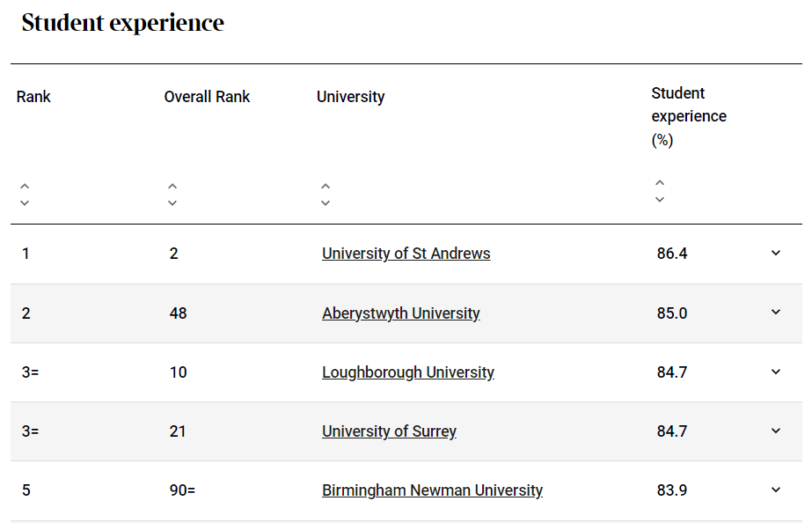Image resolution: width=812 pixels, height=523 pixels.
Task: Expand the Aberystwyth University row details
Action: 776,312
